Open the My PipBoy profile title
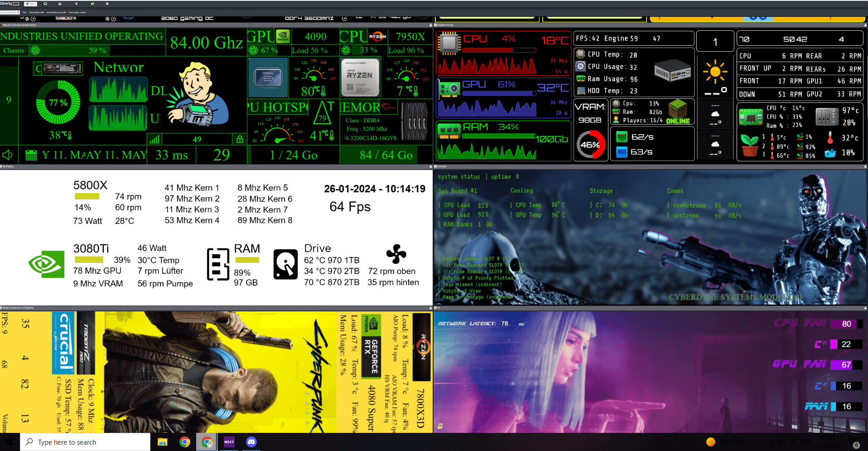868x451 pixels. click(x=8, y=166)
